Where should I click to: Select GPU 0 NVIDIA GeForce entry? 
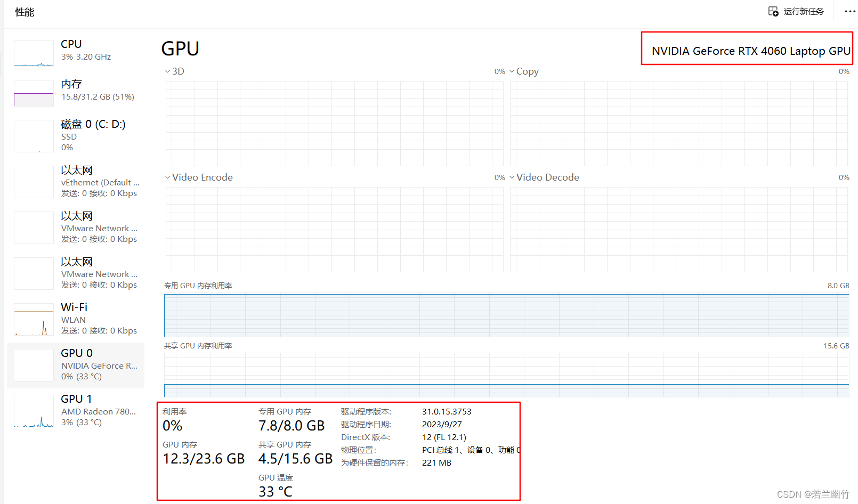pyautogui.click(x=76, y=365)
